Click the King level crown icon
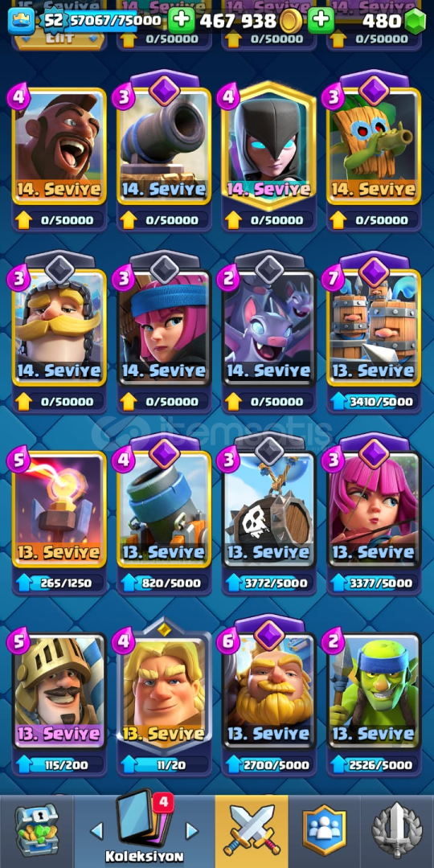Viewport: 434px width, 868px height. pos(21,20)
